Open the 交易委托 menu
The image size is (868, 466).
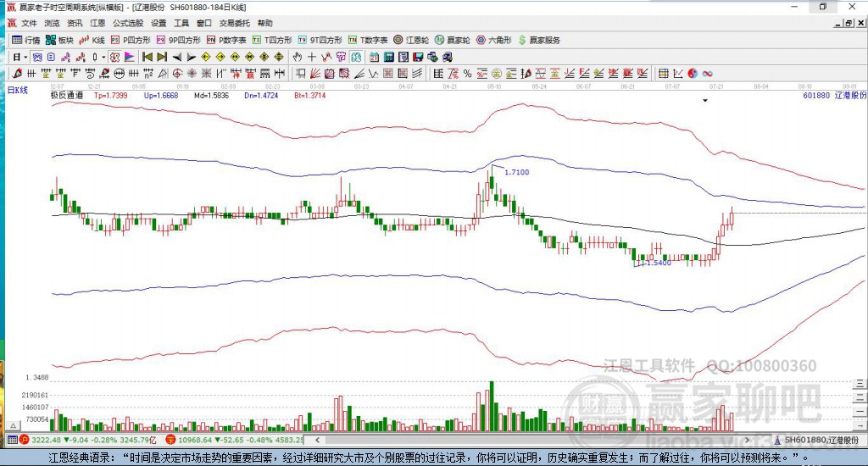235,23
